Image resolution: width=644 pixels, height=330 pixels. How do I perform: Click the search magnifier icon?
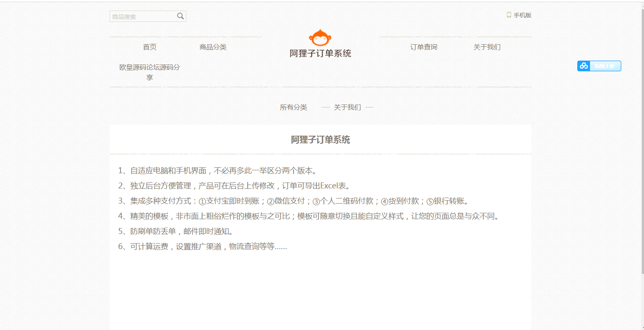[181, 16]
